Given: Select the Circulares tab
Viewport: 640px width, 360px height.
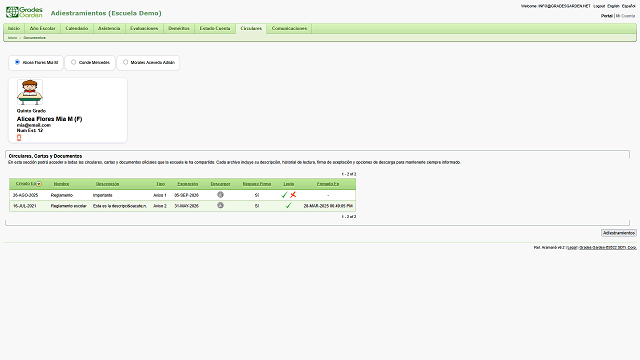Looking at the screenshot, I should (x=251, y=28).
